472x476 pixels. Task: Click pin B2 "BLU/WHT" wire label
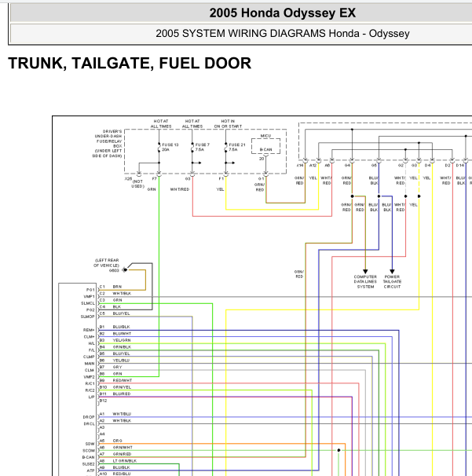coord(122,334)
